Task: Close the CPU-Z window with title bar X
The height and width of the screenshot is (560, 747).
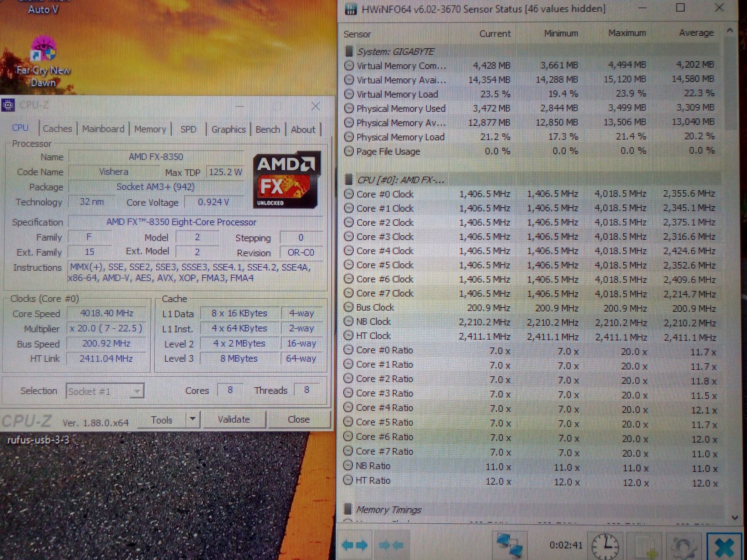Action: pos(315,106)
